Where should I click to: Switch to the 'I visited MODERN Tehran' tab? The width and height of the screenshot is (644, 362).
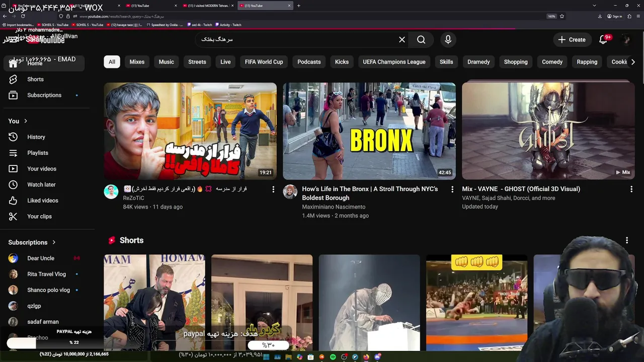[207, 6]
